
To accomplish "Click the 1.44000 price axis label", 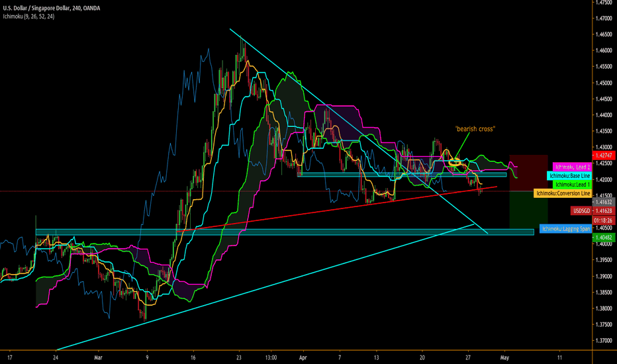I will click(604, 115).
